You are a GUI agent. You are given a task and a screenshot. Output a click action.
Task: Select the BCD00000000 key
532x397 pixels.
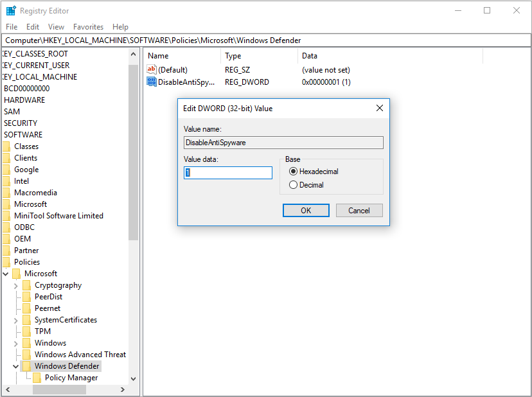[x=27, y=89]
